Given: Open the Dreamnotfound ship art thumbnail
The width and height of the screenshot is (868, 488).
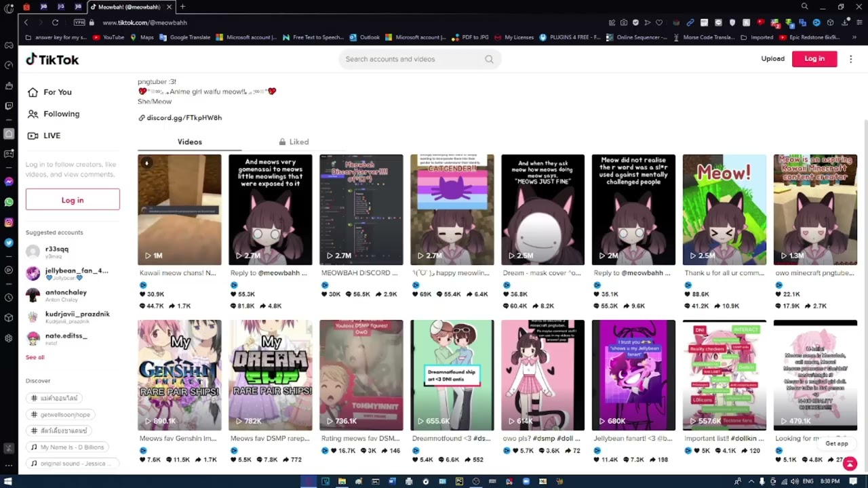Looking at the screenshot, I should [452, 375].
